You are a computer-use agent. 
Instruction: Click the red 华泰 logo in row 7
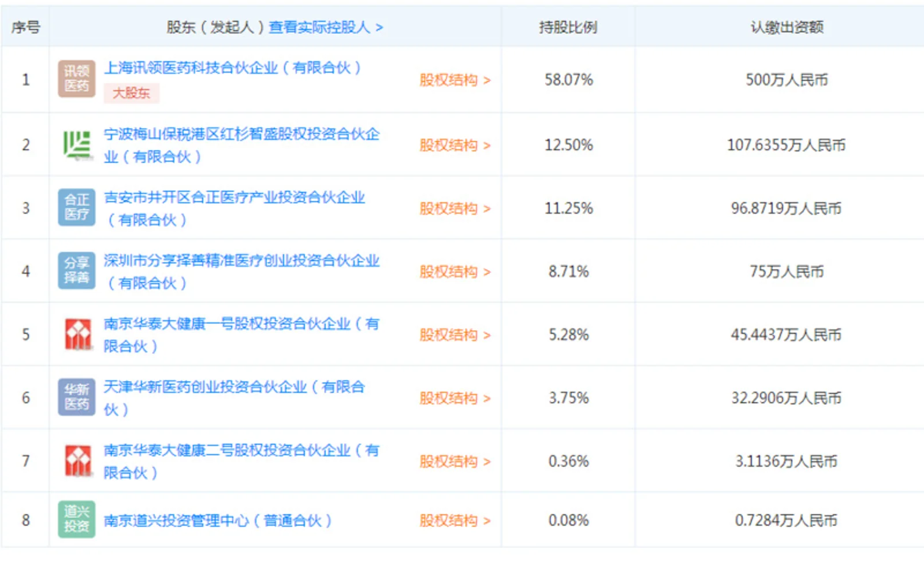pos(77,460)
